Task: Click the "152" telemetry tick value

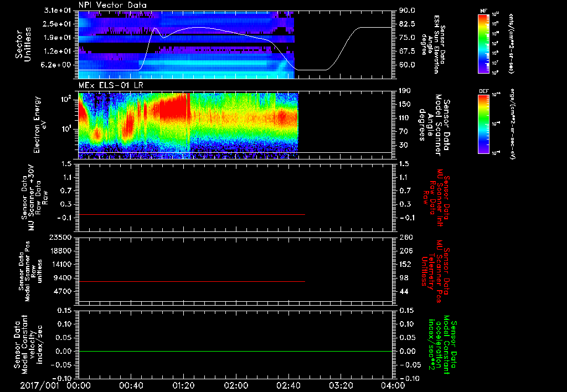Action: pyautogui.click(x=405, y=264)
